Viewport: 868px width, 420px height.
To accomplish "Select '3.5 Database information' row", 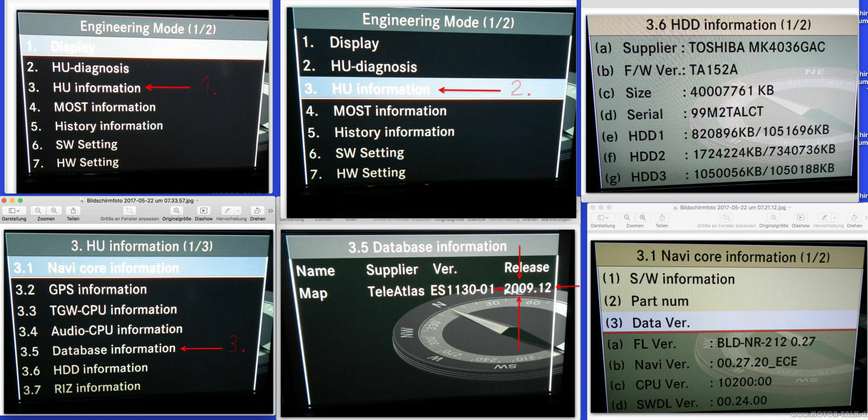I will (98, 350).
